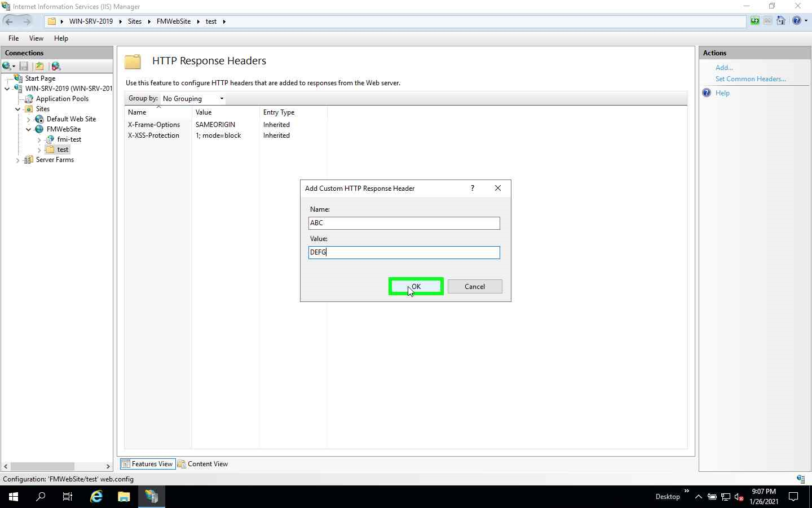Click the green Refresh icon in the toolbar
Image resolution: width=812 pixels, height=508 pixels.
coord(754,21)
